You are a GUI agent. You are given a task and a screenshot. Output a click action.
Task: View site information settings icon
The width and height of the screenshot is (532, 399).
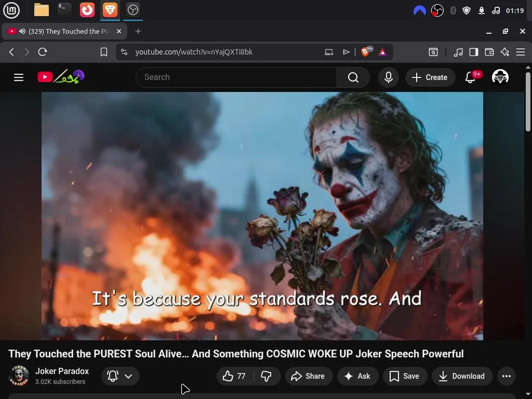pyautogui.click(x=124, y=52)
